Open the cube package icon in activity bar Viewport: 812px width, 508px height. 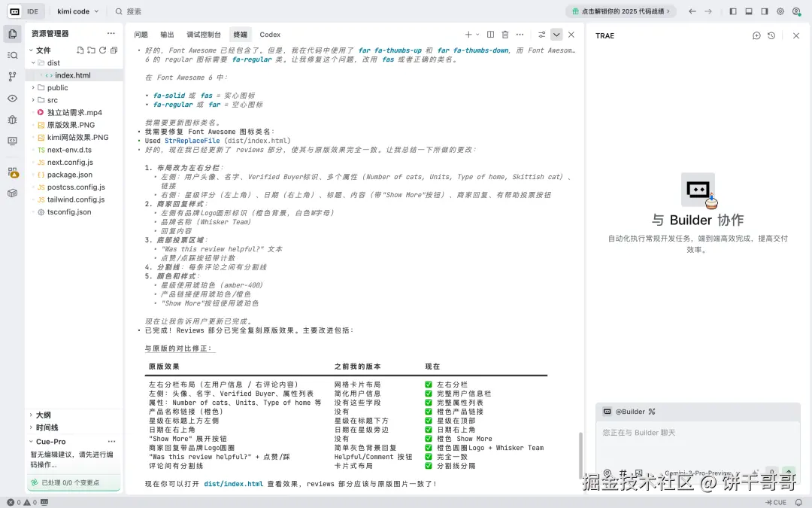click(13, 193)
